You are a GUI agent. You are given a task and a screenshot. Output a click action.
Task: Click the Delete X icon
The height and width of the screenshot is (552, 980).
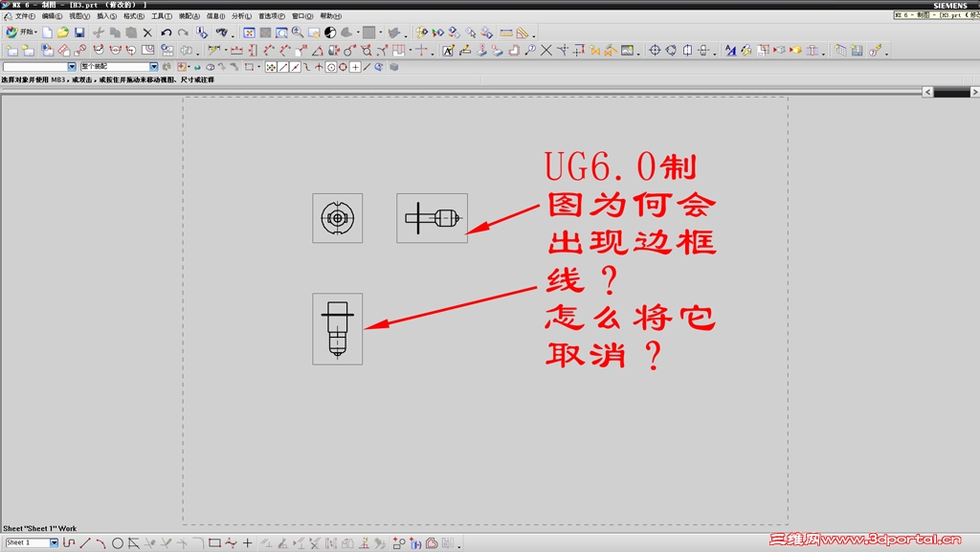click(147, 33)
